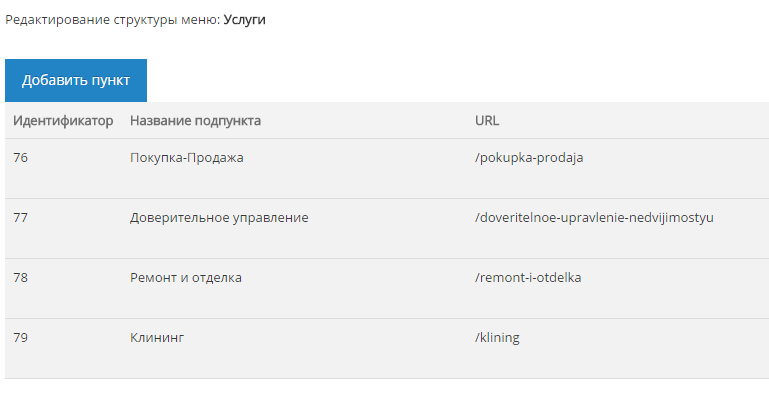The image size is (769, 400).
Task: Open the Покупка-Продажа menu item
Action: (186, 158)
